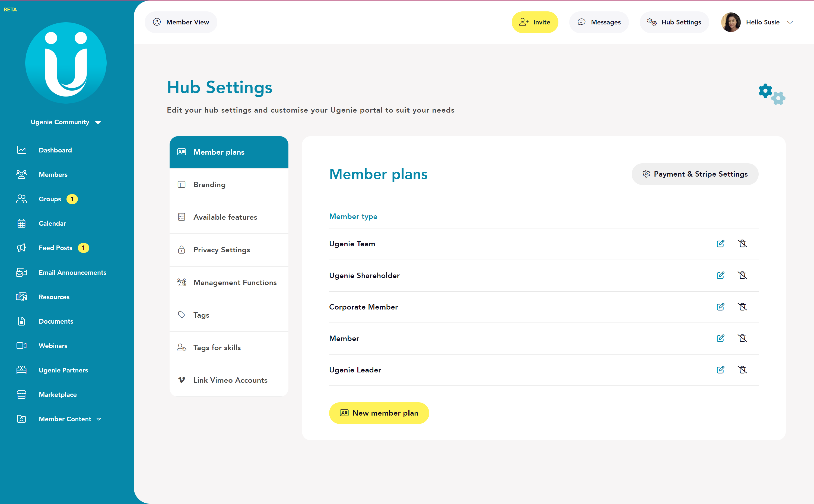814x504 pixels.
Task: Click the Calendar icon in sidebar
Action: pyautogui.click(x=21, y=223)
